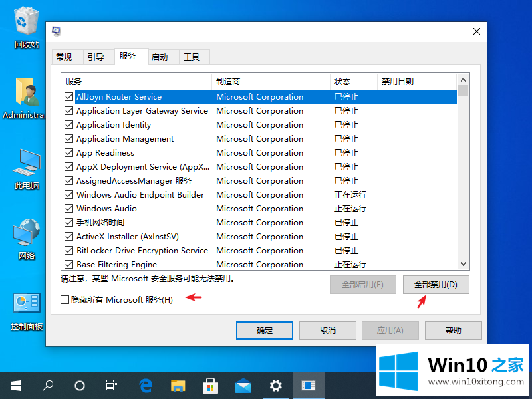
Task: Uncheck Windows Audio Endpoint Builder checkbox
Action: point(69,194)
